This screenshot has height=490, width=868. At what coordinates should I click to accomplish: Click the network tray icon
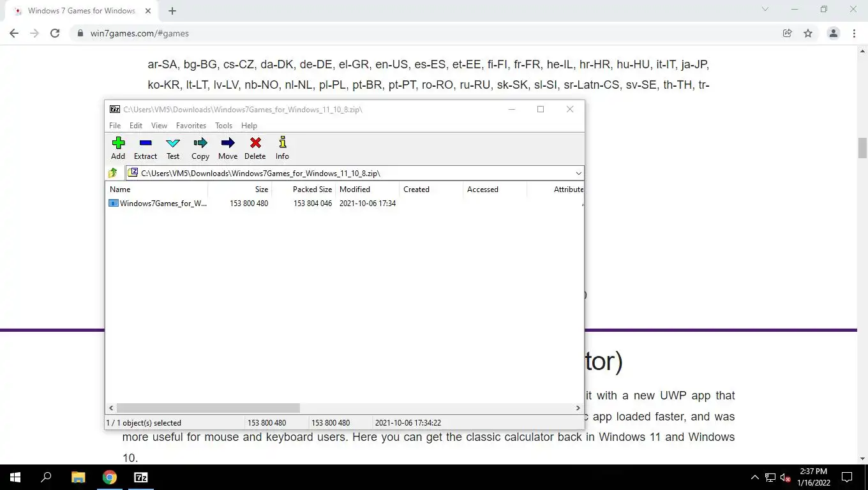770,477
